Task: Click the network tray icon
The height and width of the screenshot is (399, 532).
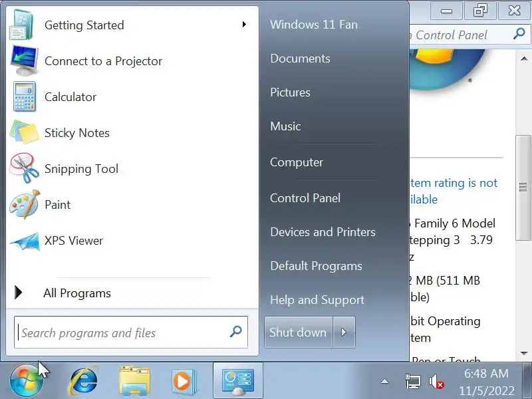Action: (x=412, y=381)
